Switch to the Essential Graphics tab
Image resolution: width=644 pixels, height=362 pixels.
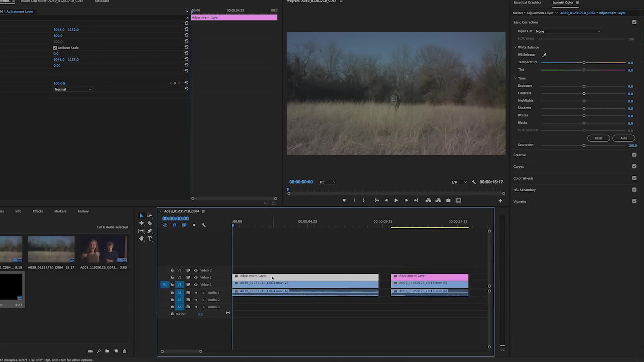tap(527, 3)
